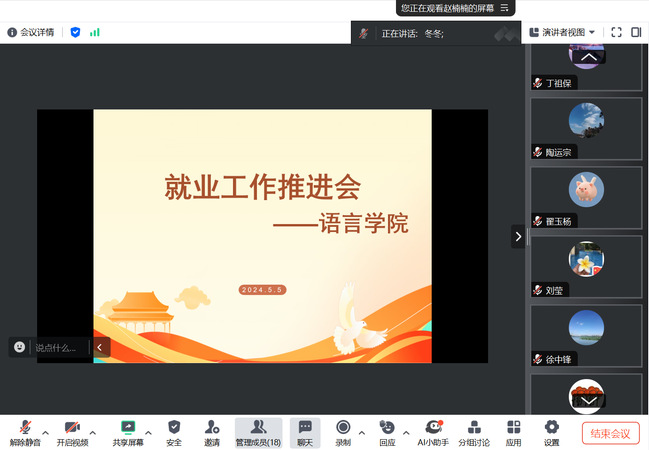
Task: Start recording with 录制 button
Action: coord(343,428)
